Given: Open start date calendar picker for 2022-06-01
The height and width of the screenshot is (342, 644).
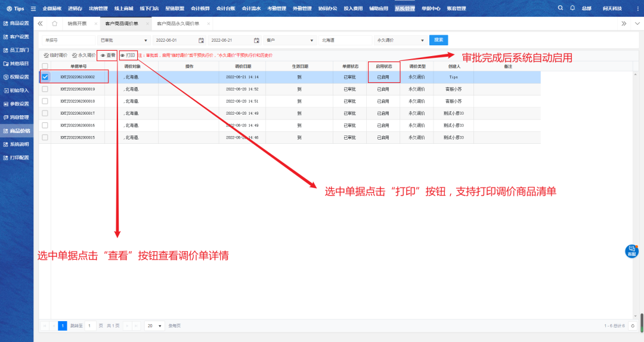Looking at the screenshot, I should [x=201, y=40].
